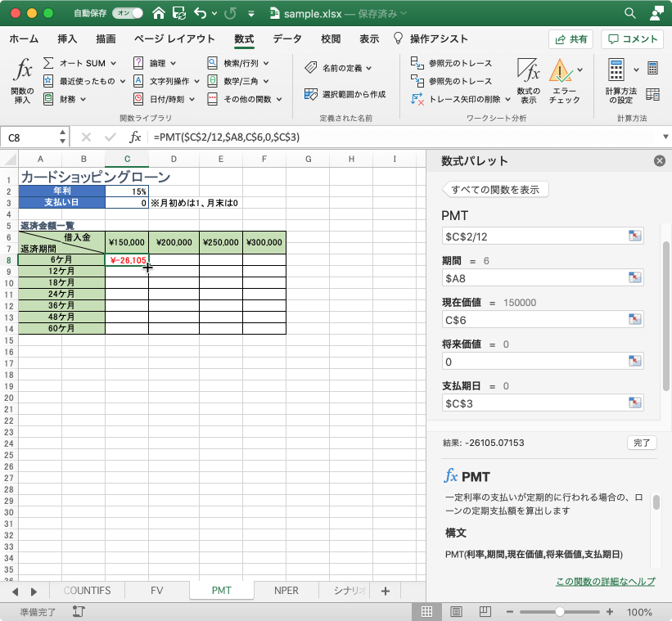Click Show All Functions (すべての関数を表示)
Screen dimensions: 672x621
tap(495, 190)
